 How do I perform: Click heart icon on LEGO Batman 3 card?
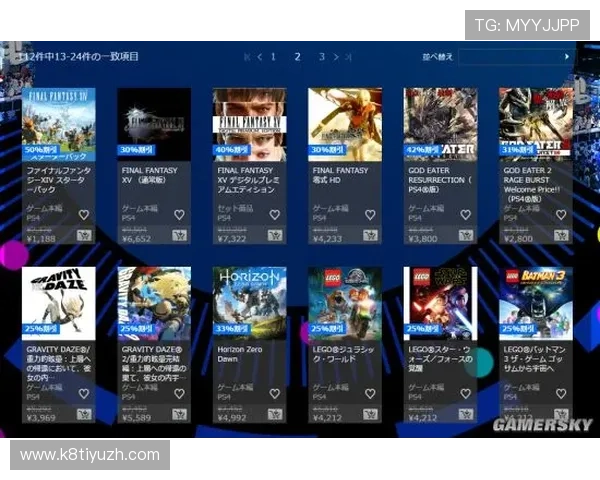(x=561, y=393)
